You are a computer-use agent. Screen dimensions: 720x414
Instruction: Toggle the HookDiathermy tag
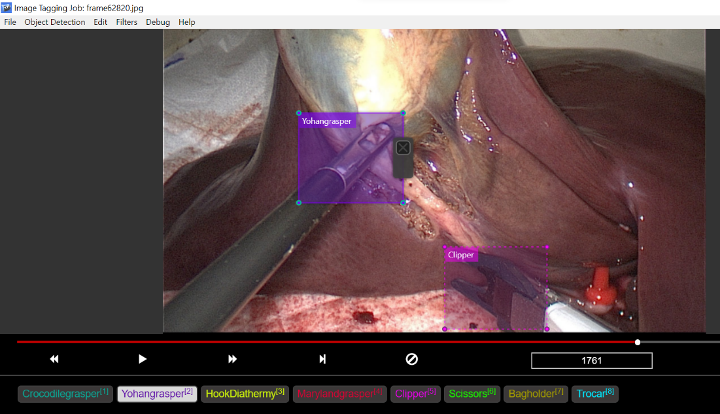click(x=245, y=394)
